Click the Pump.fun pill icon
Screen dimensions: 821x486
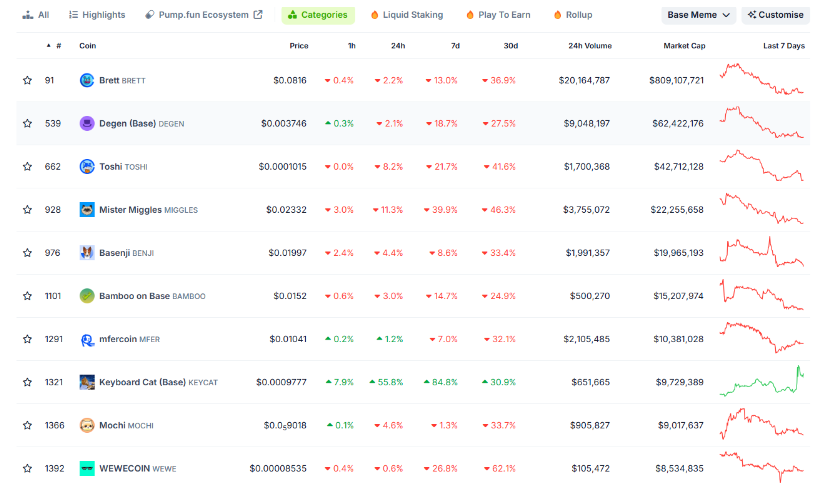tap(150, 15)
